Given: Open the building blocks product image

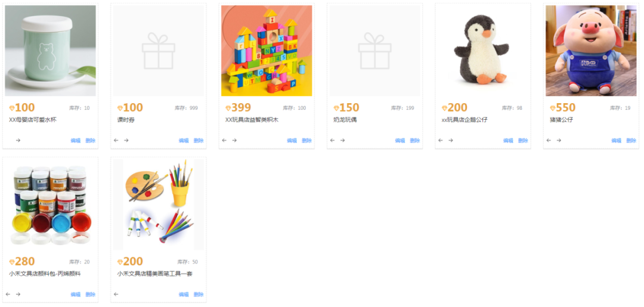Looking at the screenshot, I should point(267,51).
